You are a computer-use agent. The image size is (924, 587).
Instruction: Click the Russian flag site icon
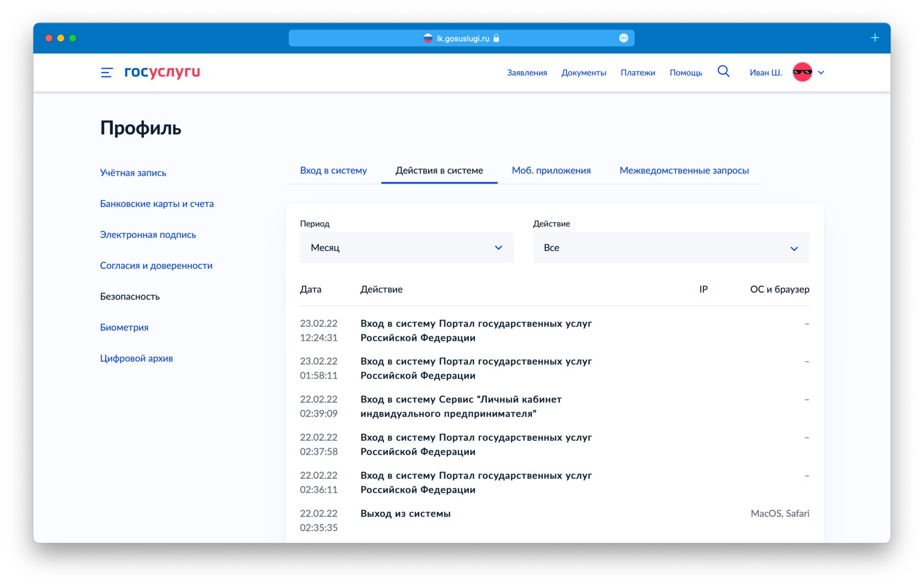coord(428,38)
